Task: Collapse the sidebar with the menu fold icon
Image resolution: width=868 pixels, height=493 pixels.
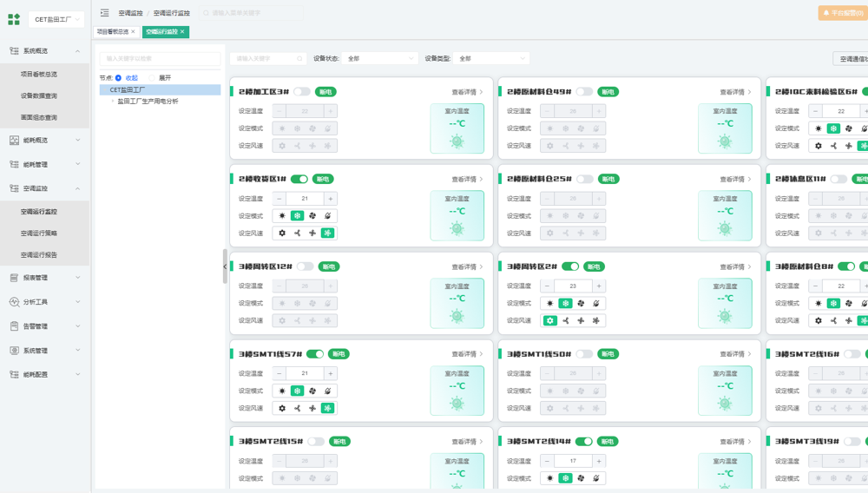Action: pos(105,13)
